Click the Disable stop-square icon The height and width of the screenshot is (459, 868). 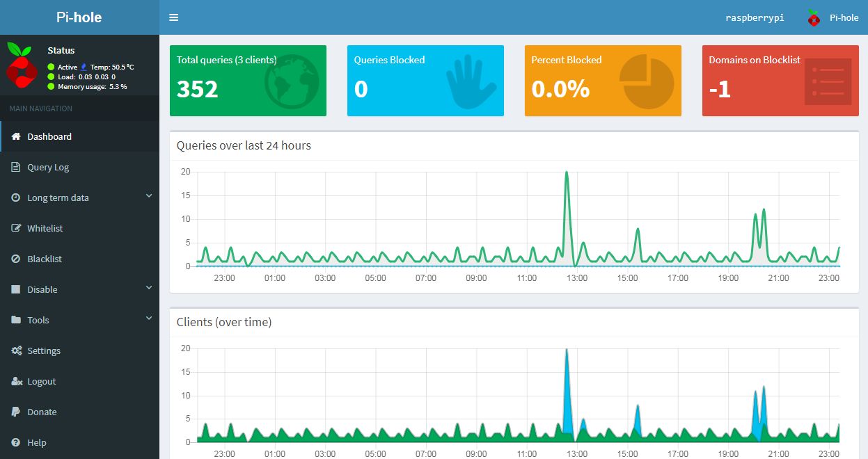[16, 289]
